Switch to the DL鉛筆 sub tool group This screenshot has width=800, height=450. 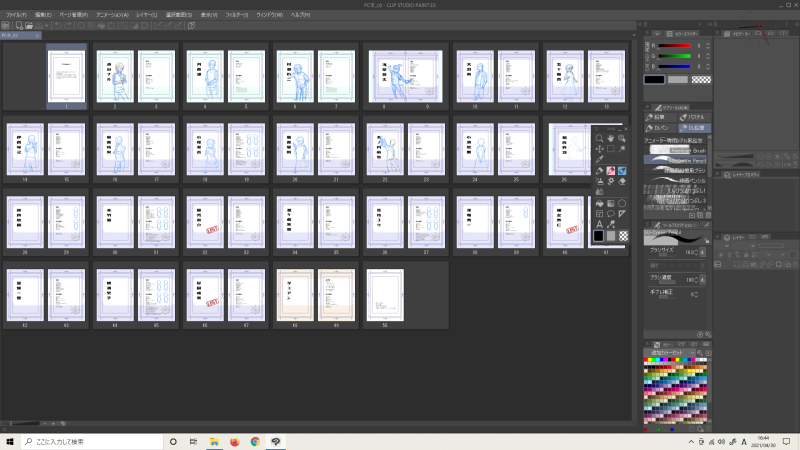coord(694,128)
